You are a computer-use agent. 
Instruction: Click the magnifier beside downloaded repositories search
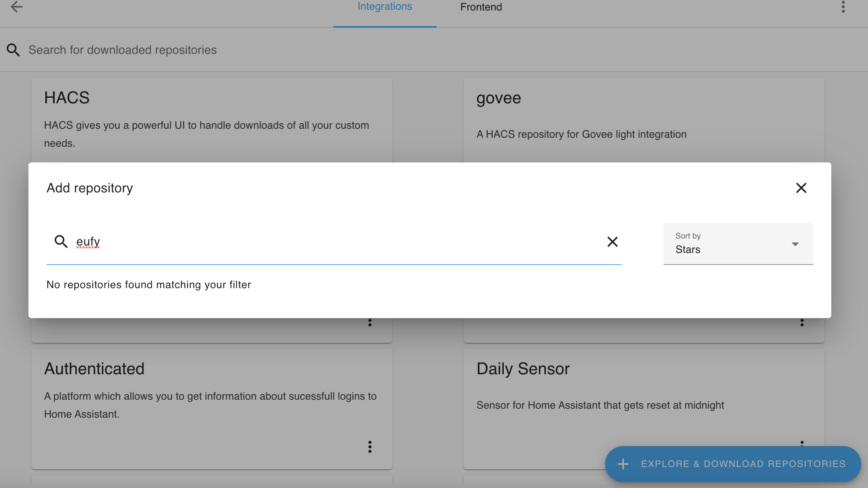tap(13, 49)
